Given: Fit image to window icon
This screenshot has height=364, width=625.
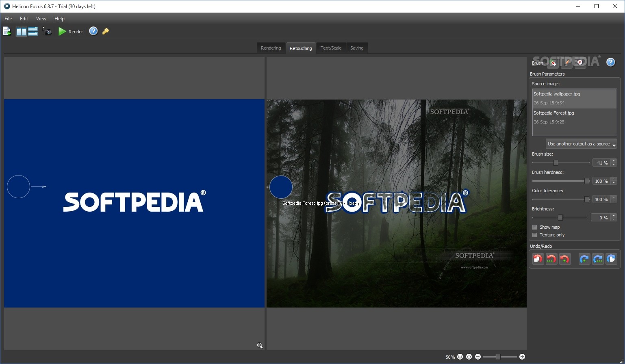Looking at the screenshot, I should [x=469, y=357].
